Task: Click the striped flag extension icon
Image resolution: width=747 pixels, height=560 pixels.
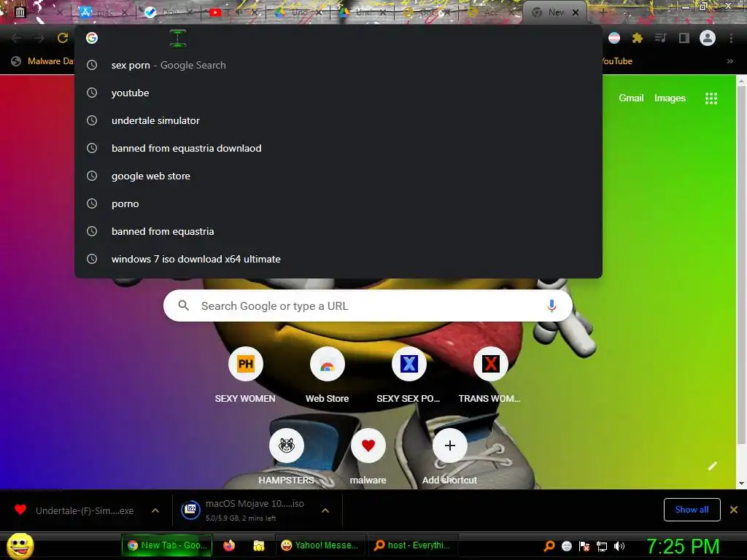Action: click(614, 38)
